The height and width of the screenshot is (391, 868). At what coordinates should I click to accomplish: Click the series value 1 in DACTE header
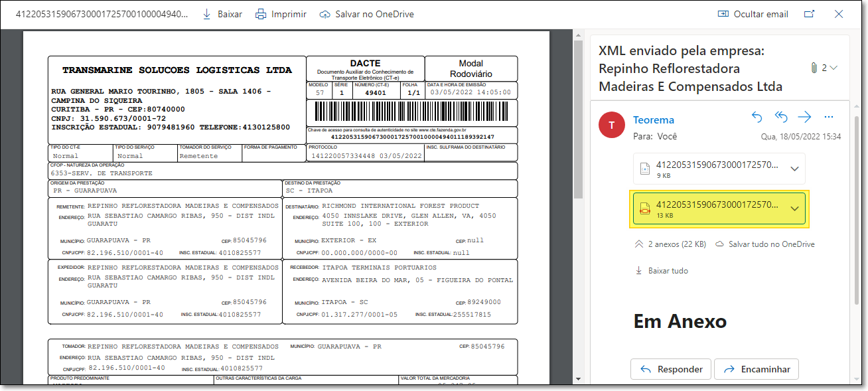pos(342,93)
